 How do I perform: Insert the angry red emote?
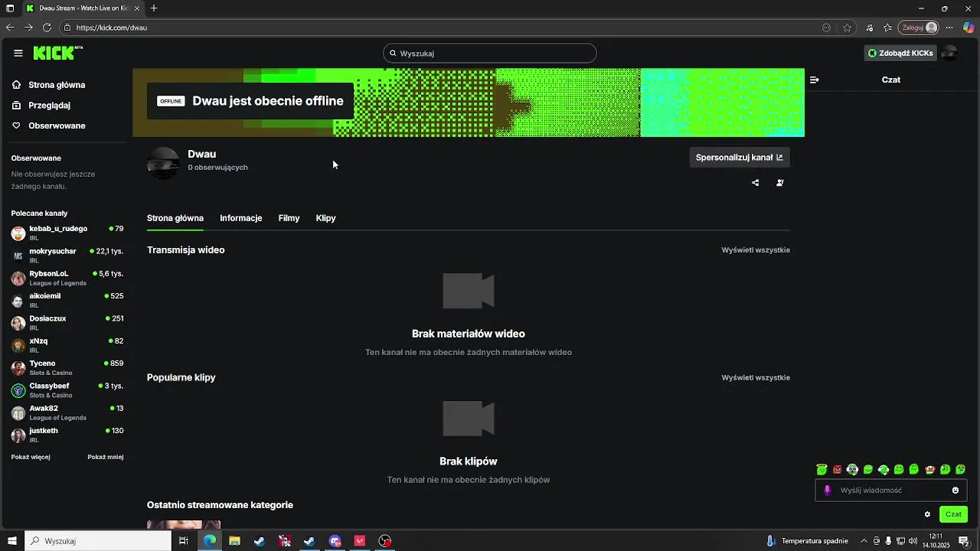838,469
